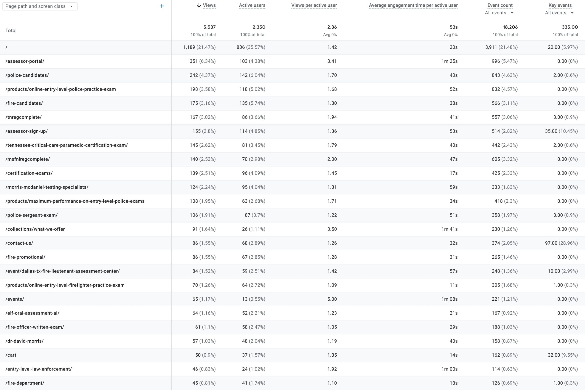Select the /assessor-portal/ page path row
Screen dimensions: 585x392
point(292,61)
